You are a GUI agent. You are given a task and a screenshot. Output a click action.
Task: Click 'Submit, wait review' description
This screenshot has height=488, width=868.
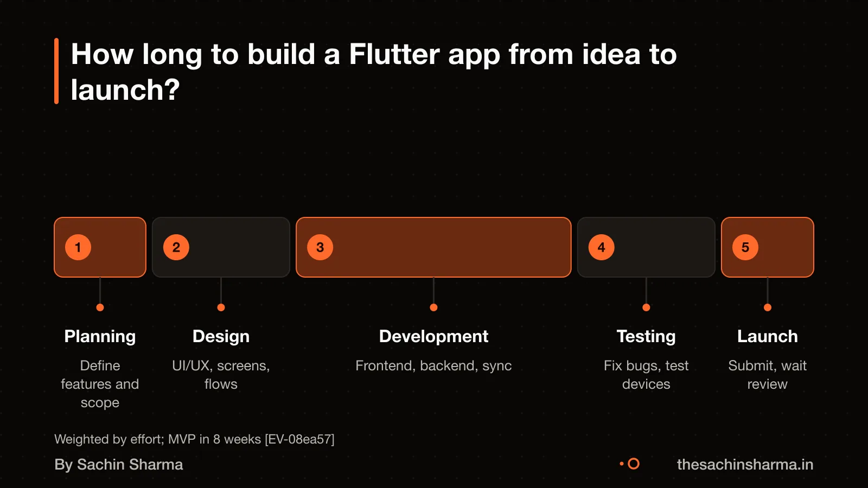click(x=767, y=375)
